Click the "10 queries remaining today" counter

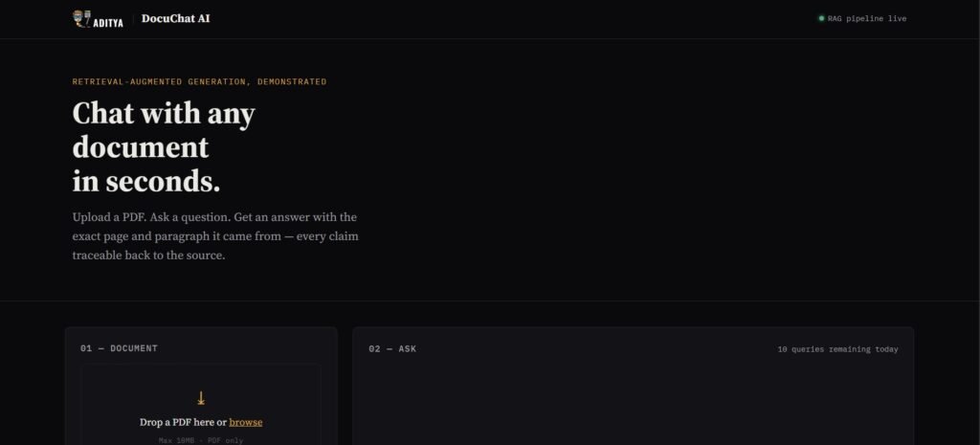pyautogui.click(x=837, y=349)
